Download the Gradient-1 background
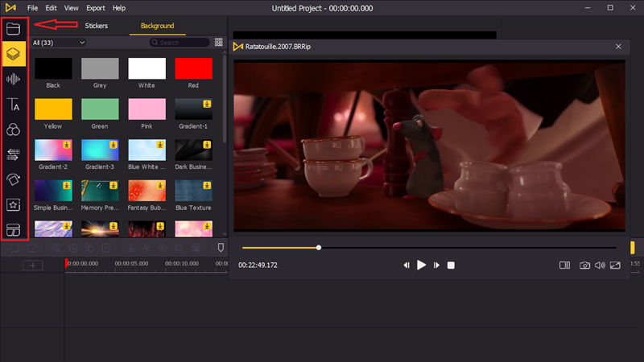The height and width of the screenshot is (362, 644). [207, 105]
